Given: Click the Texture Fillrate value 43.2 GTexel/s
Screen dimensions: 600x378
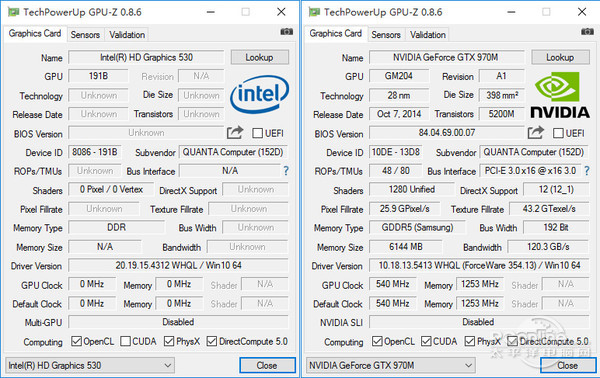Looking at the screenshot, I should 549,209.
